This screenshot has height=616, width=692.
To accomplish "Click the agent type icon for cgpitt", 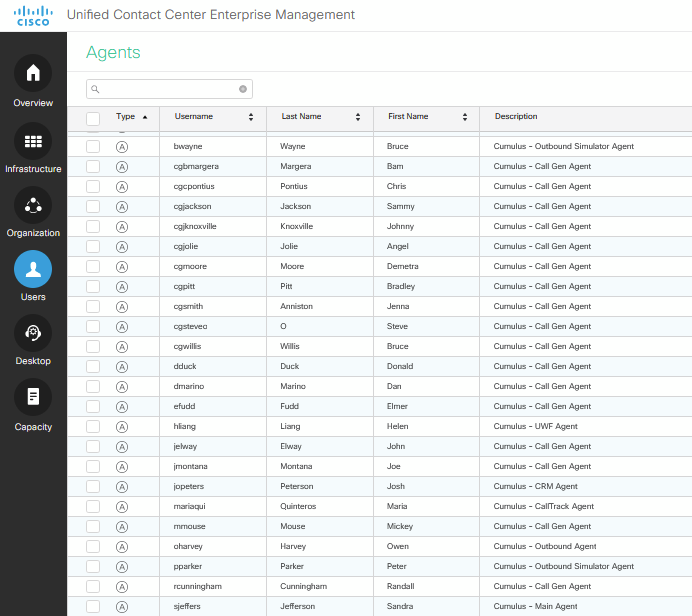I will (x=122, y=287).
